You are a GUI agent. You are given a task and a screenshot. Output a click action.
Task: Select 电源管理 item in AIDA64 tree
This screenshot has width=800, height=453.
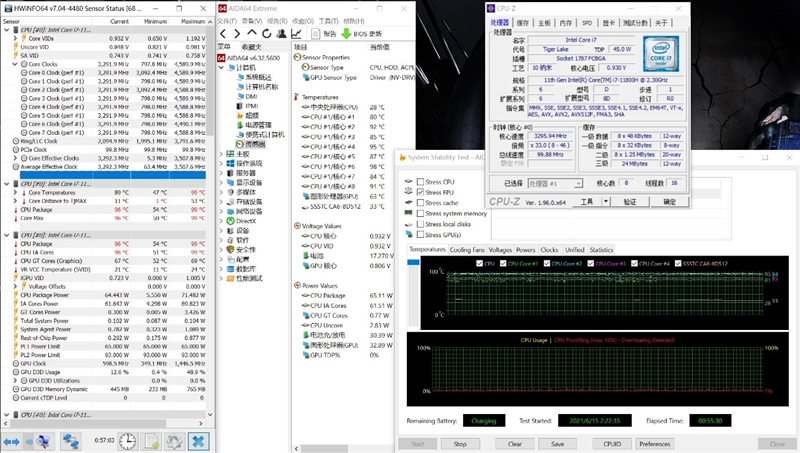coord(253,125)
